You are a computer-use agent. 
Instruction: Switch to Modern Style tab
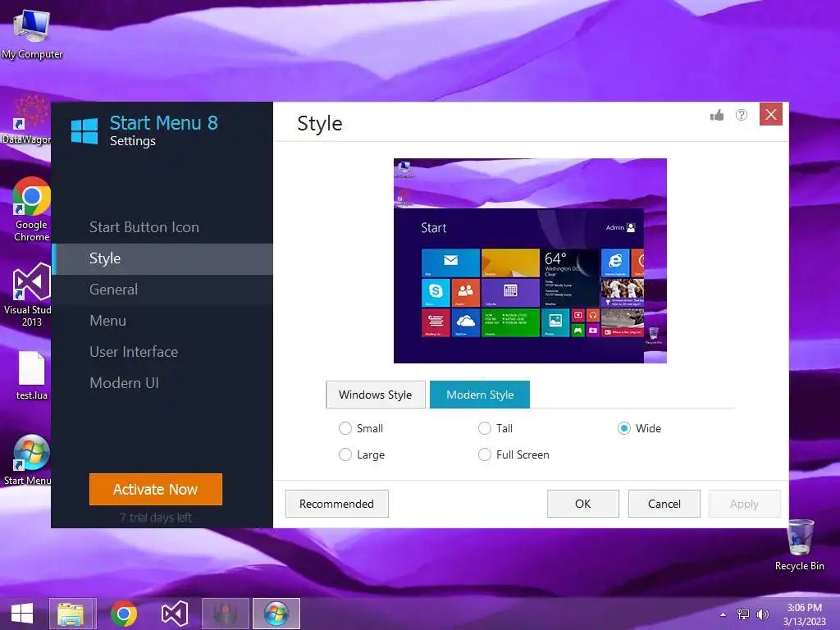pyautogui.click(x=480, y=395)
